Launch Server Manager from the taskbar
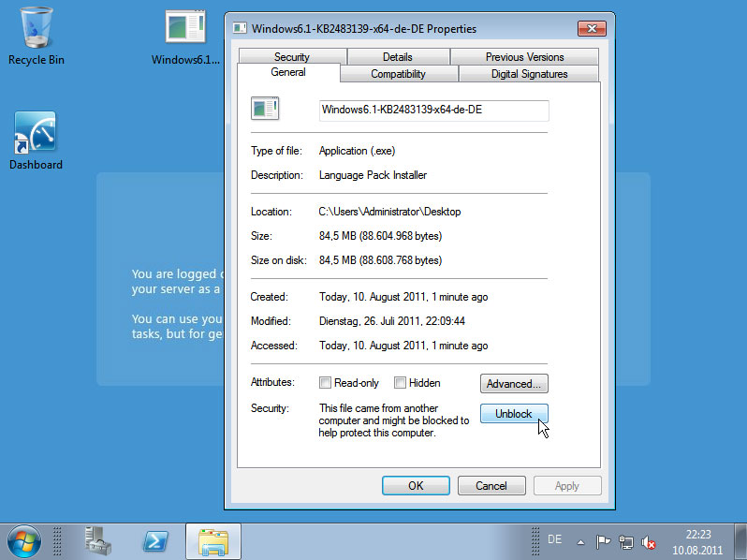Image resolution: width=747 pixels, height=560 pixels. [x=97, y=540]
